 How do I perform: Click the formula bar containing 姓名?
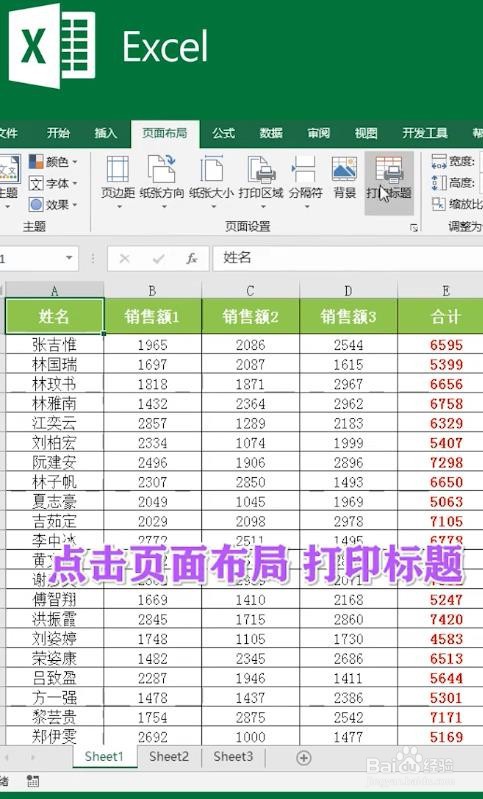[347, 258]
